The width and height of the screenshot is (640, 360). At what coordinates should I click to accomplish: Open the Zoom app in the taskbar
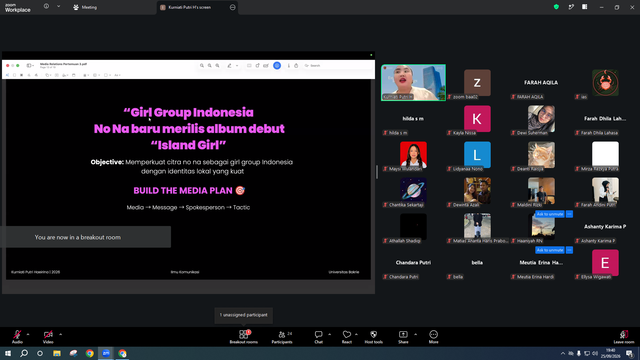(x=106, y=353)
